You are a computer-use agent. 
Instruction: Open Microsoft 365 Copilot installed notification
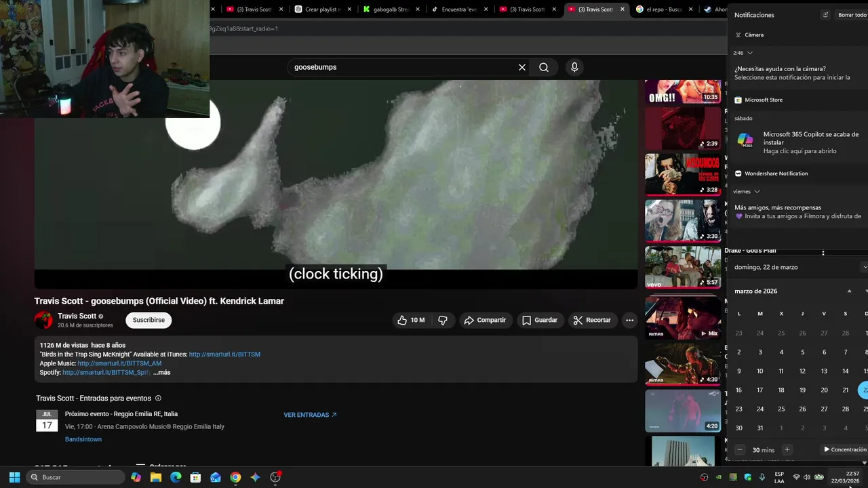click(798, 142)
